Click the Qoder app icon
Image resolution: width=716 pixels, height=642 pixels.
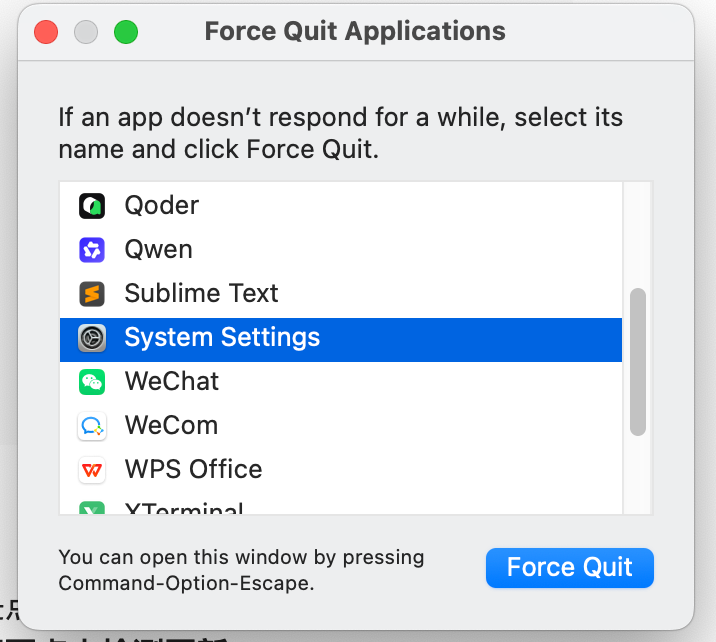[92, 206]
